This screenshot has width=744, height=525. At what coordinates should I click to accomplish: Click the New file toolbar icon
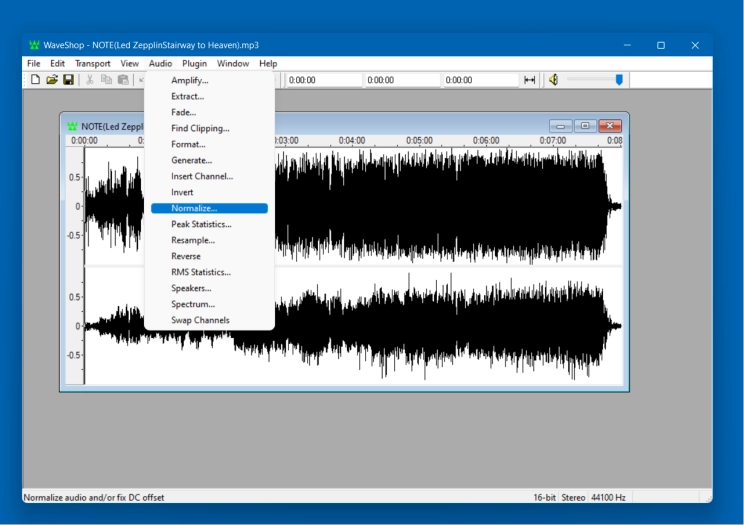35,80
